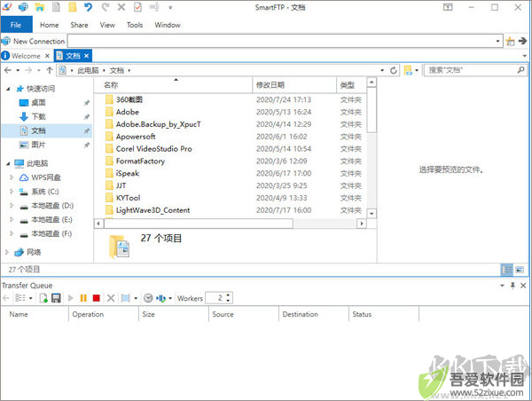The height and width of the screenshot is (401, 532).
Task: Expand the 网络 tree node
Action: click(7, 252)
